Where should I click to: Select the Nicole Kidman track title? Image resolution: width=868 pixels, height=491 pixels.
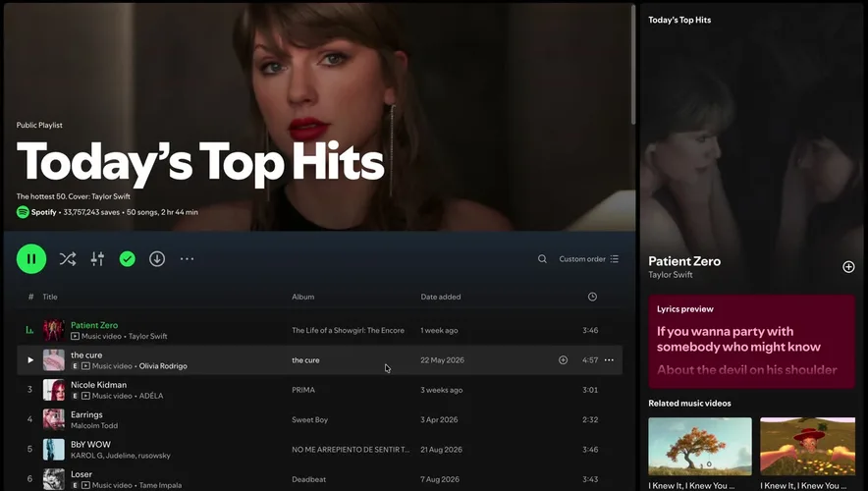point(98,385)
